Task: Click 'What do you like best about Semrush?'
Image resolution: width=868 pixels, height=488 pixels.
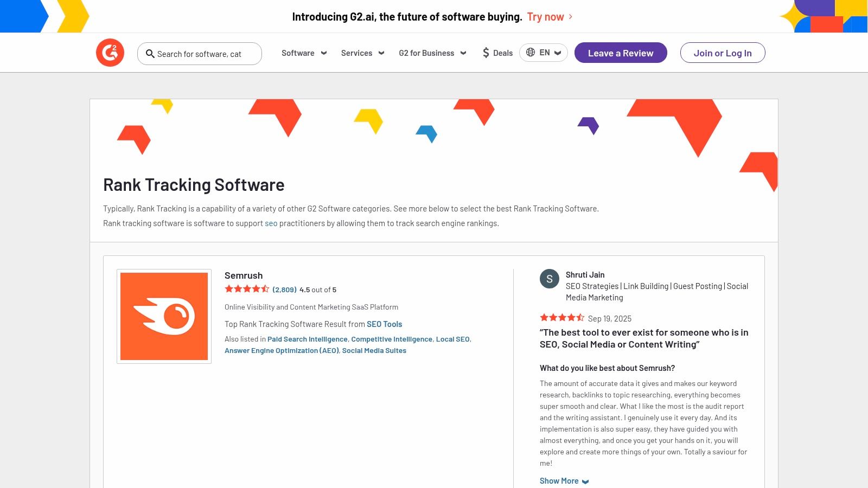Action: (607, 368)
